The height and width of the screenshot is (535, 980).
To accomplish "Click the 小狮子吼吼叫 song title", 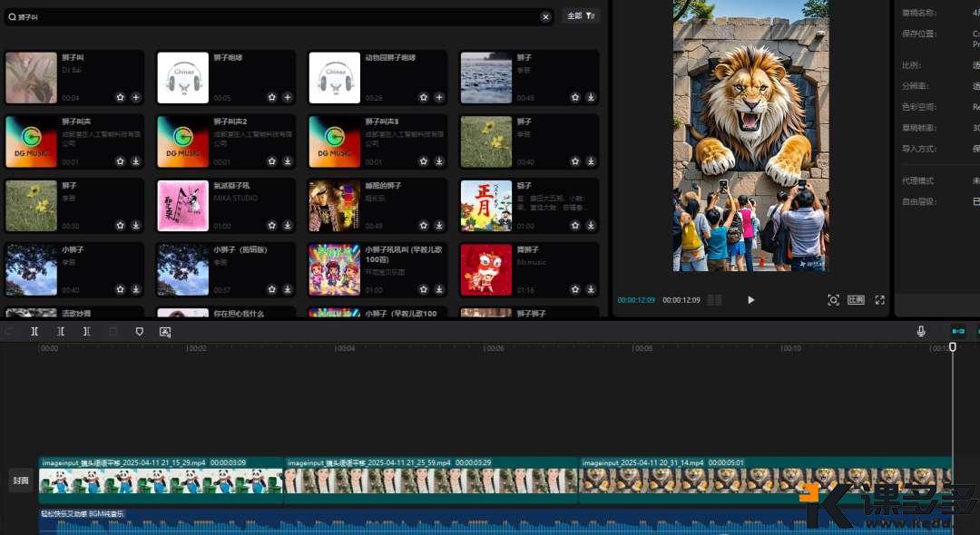I will coord(403,254).
